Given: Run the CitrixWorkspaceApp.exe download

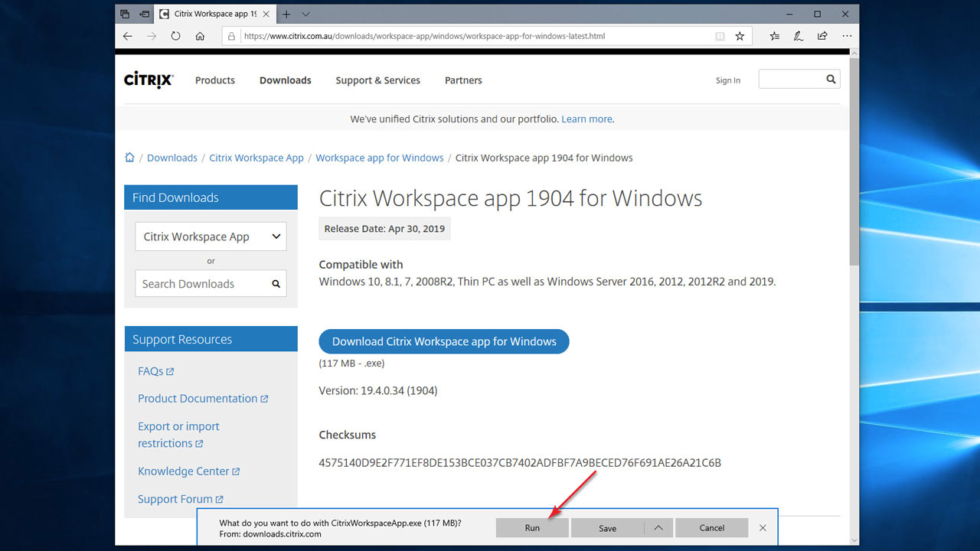Looking at the screenshot, I should coord(531,527).
